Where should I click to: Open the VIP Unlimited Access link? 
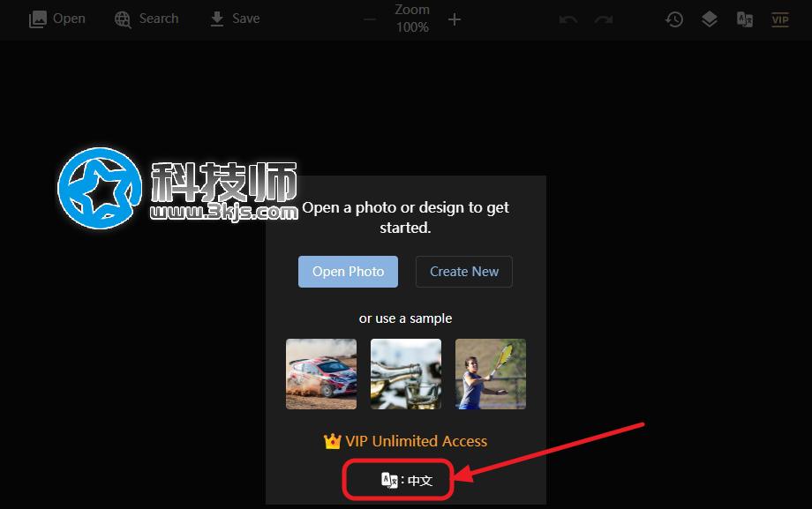click(405, 441)
